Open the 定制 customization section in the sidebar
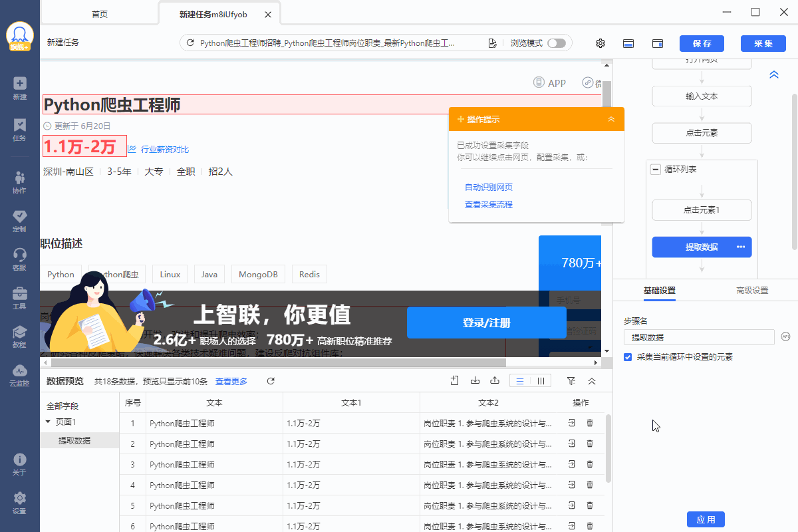 [19, 221]
